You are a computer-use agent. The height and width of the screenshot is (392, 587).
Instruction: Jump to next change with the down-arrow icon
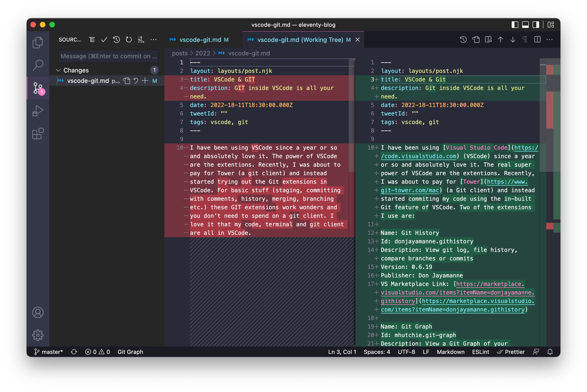[x=513, y=40]
